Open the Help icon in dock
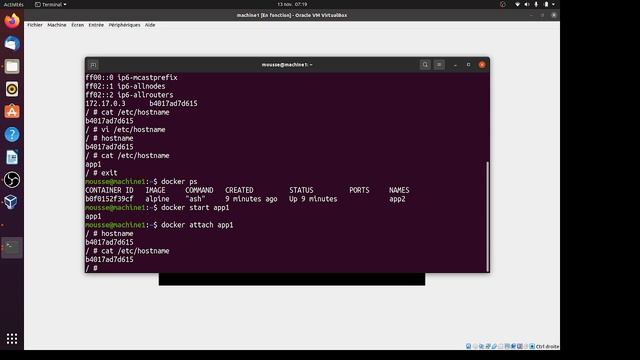Screen dimensions: 640x360 tap(12, 134)
